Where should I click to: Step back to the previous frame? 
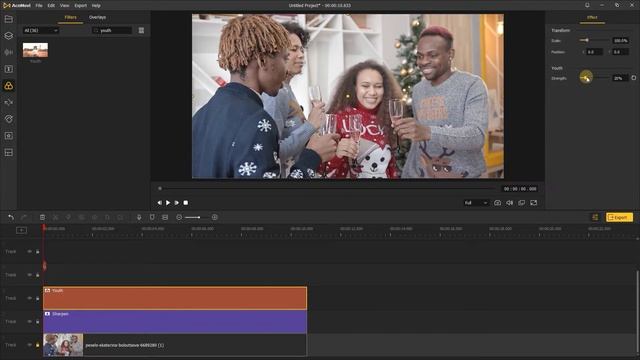pos(159,203)
